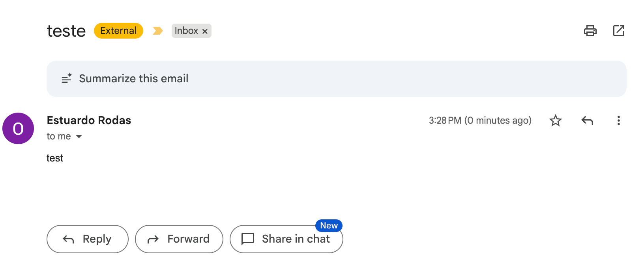Click the yellow External badge
Image resolution: width=644 pixels, height=256 pixels.
click(x=118, y=31)
